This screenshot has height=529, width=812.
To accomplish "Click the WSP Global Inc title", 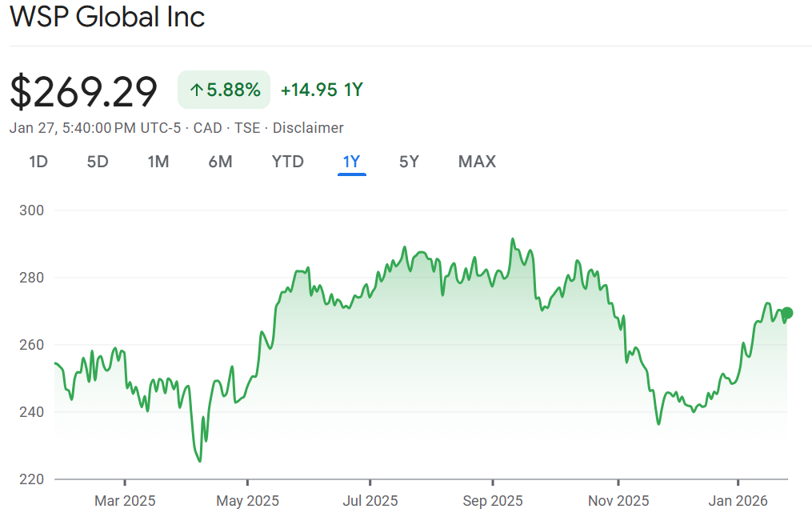I will (107, 18).
